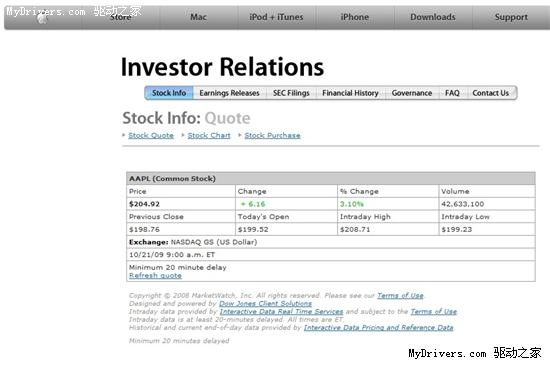Click the Refresh quote link

[x=155, y=275]
